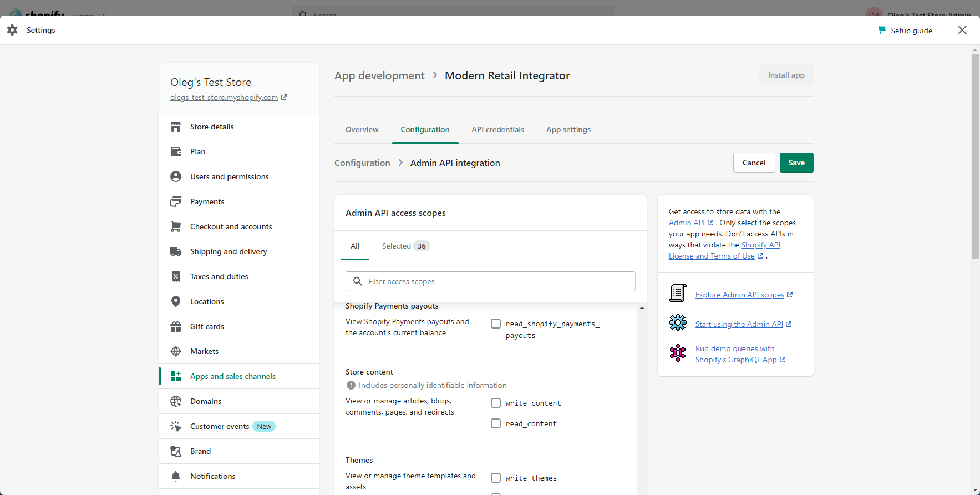980x495 pixels.
Task: Enable read_shopify_payments_payouts scope checkbox
Action: coord(496,324)
